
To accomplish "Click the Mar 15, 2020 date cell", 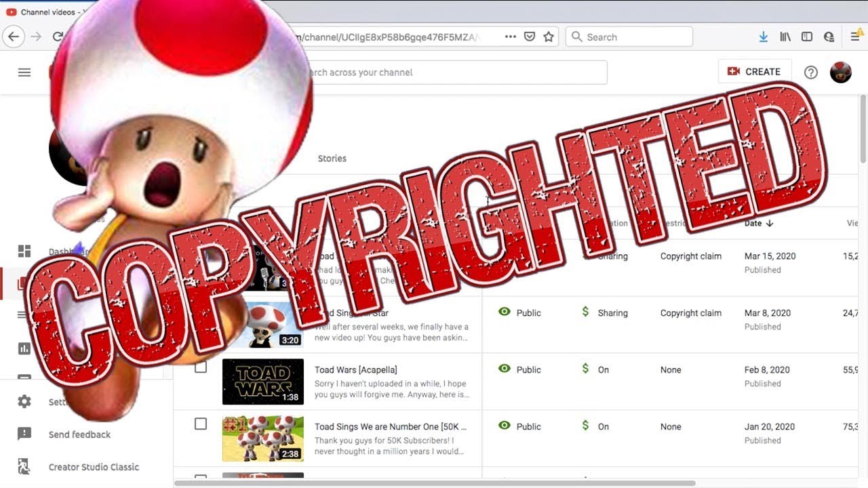I will click(x=770, y=256).
